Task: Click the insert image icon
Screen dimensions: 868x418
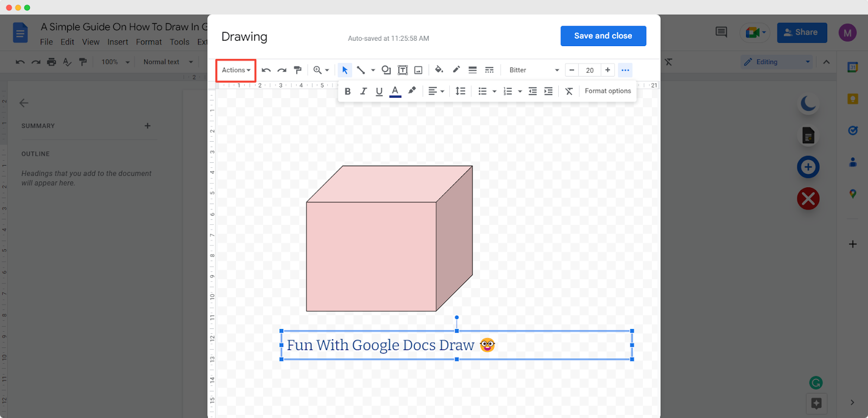Action: (418, 70)
